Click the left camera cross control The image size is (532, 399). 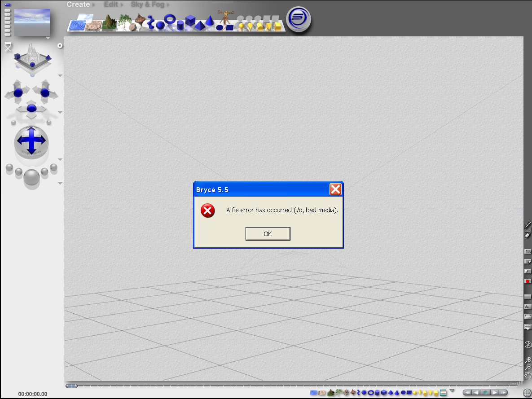pos(18,92)
